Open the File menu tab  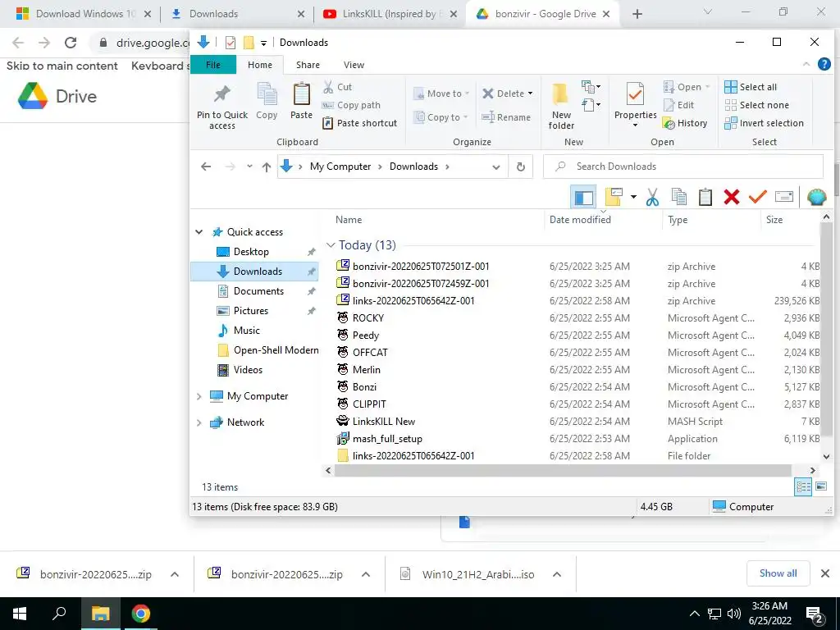click(x=213, y=64)
